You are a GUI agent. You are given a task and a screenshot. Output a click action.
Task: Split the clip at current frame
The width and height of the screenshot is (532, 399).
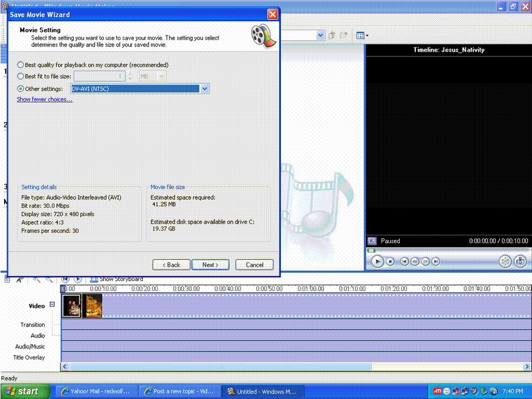click(x=505, y=261)
